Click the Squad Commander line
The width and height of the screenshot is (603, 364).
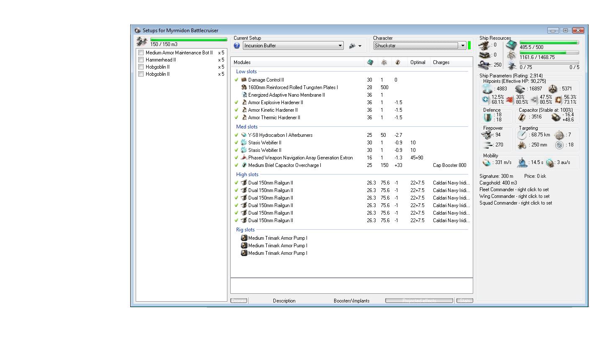(x=516, y=203)
